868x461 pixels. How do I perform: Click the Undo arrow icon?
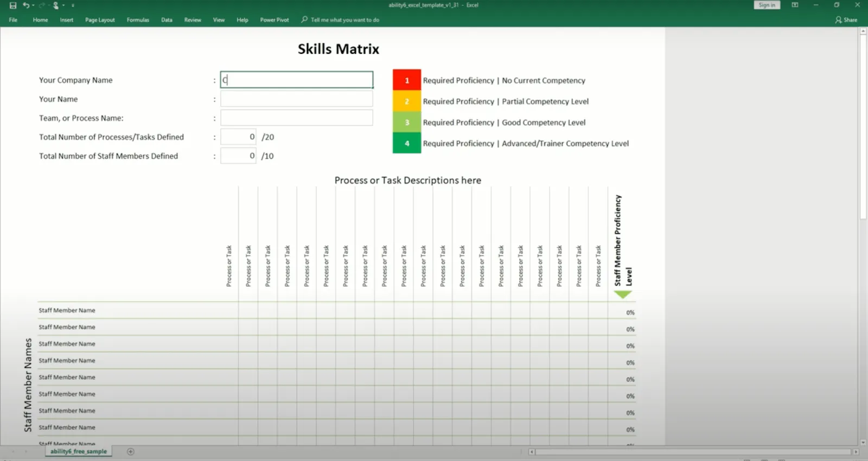26,5
